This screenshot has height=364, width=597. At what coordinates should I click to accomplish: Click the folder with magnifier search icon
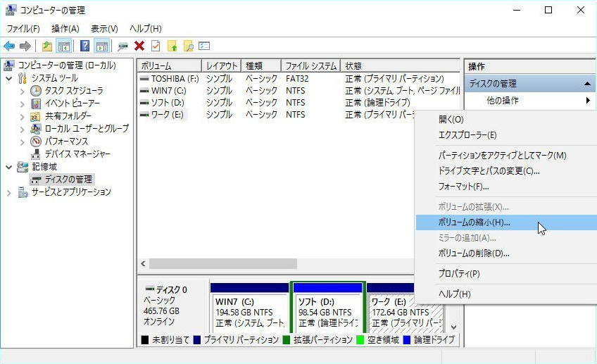pos(189,46)
